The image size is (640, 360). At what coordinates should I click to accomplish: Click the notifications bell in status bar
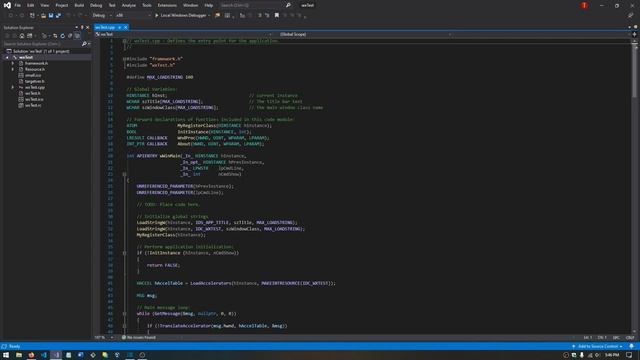[631, 346]
